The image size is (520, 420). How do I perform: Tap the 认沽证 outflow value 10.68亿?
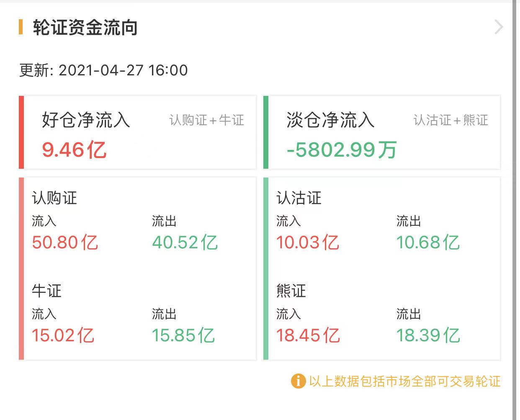point(428,242)
